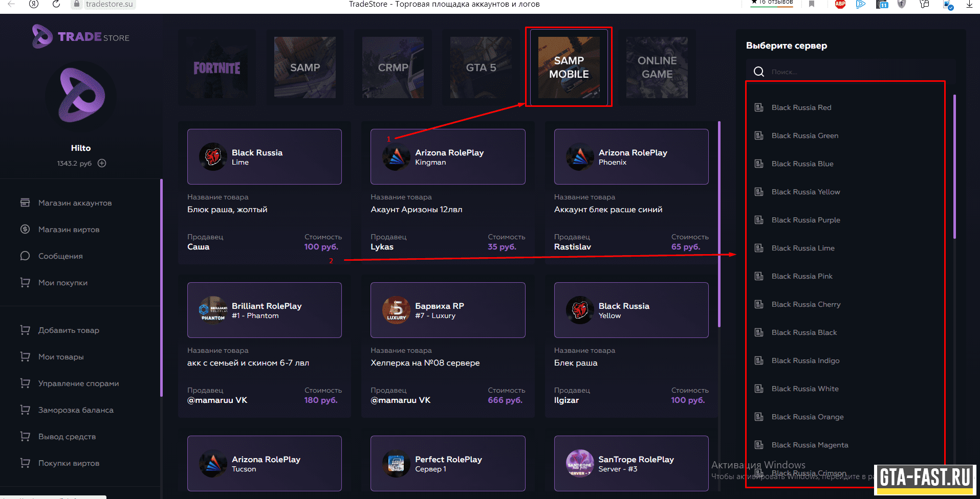Click the Магазин виртов coin icon
The image size is (980, 499).
25,229
